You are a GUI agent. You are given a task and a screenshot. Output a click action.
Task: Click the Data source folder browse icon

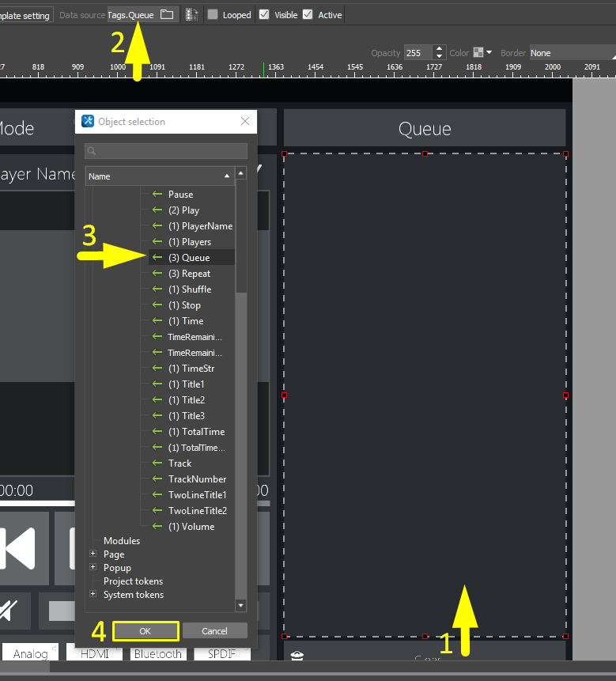click(166, 14)
